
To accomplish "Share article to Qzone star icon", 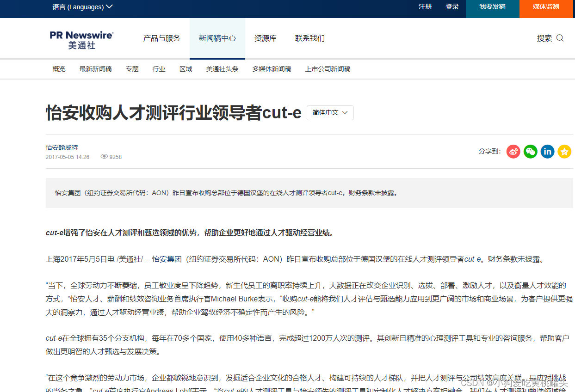I will point(564,151).
